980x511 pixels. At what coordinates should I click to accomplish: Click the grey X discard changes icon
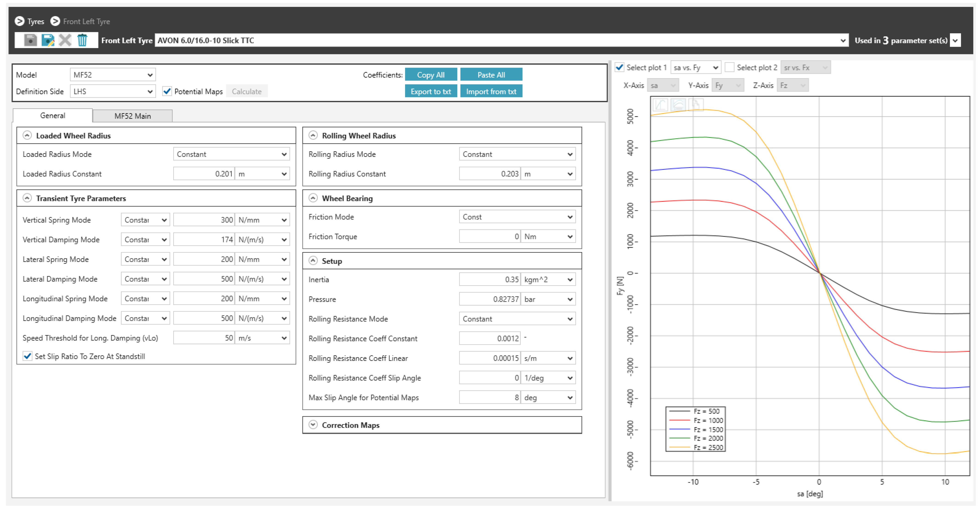[65, 40]
